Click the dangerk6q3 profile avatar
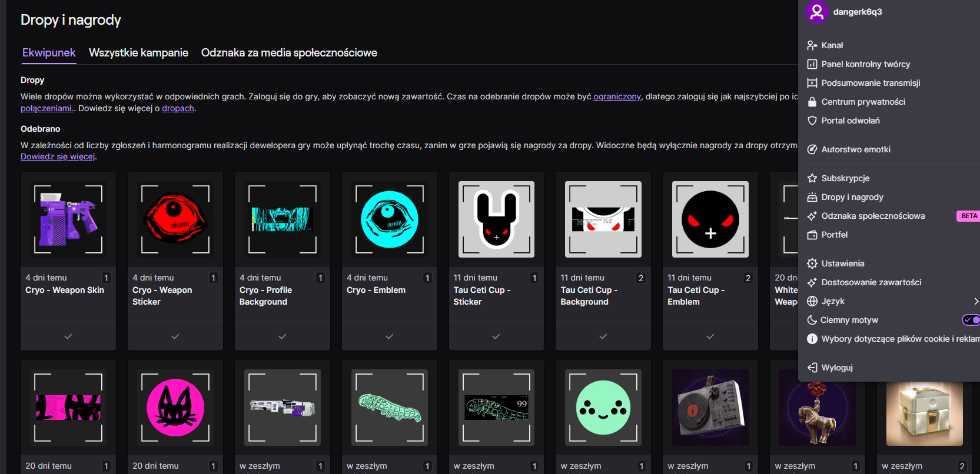 click(816, 12)
